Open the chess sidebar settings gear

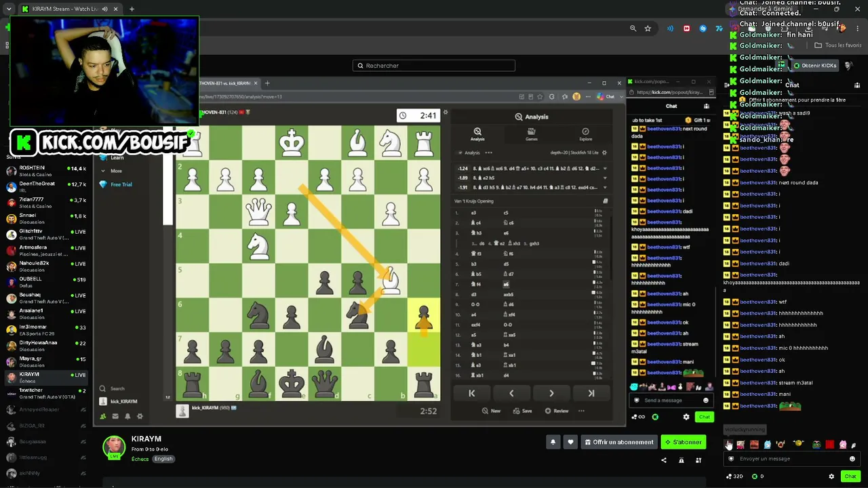(140, 416)
